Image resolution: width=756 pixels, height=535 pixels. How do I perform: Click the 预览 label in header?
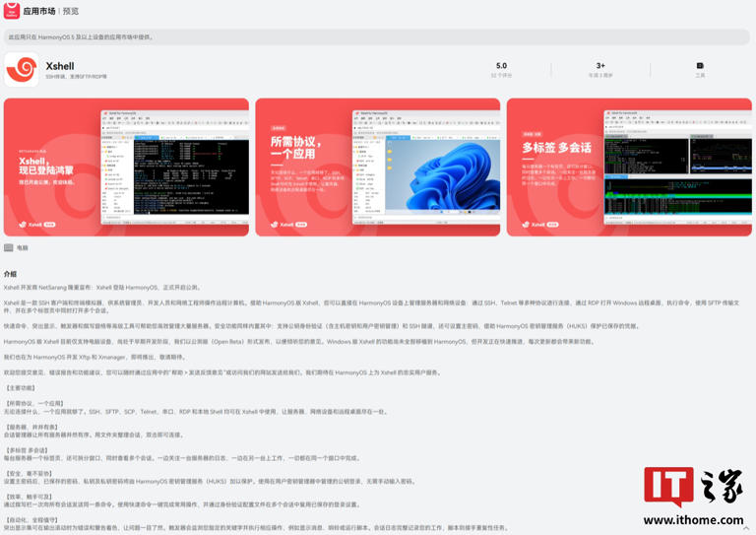pos(71,11)
